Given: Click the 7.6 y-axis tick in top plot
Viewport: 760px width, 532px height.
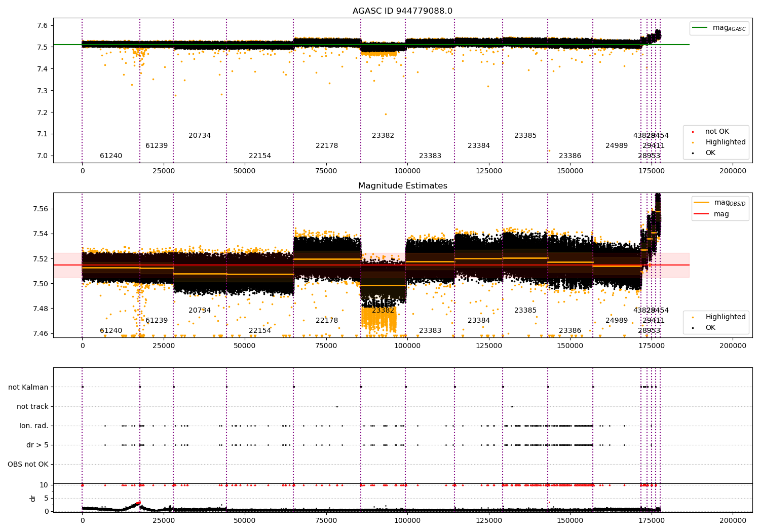Looking at the screenshot, I should 43,25.
